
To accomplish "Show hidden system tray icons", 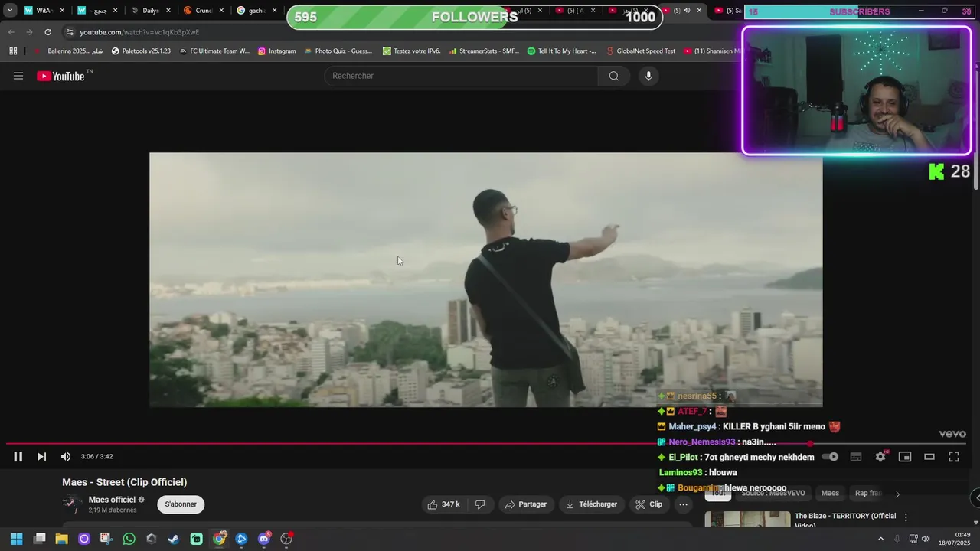I will (x=880, y=539).
